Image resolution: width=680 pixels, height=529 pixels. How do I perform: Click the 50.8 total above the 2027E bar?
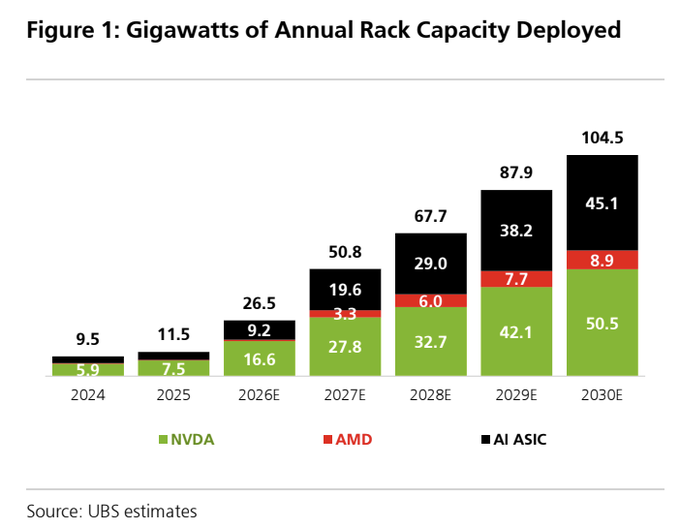tap(345, 252)
